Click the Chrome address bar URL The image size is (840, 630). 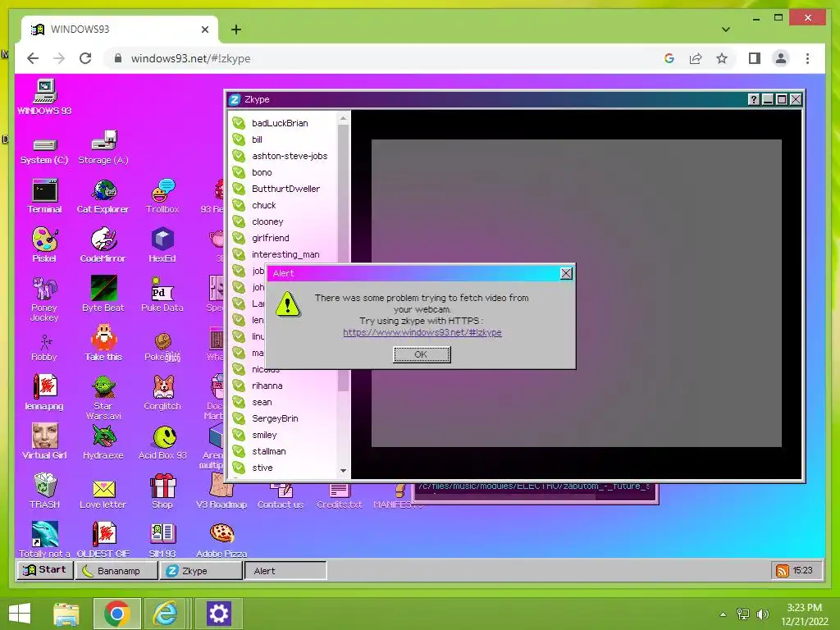(190, 58)
